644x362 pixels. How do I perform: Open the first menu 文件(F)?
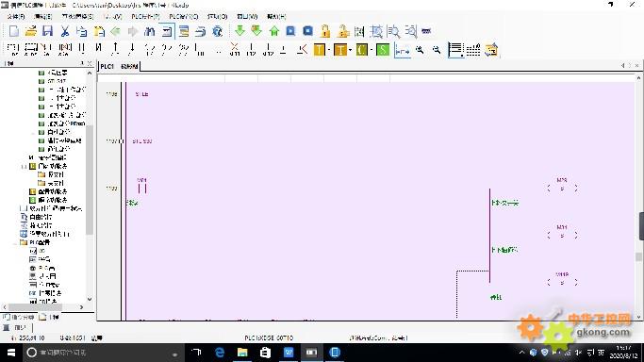pos(16,16)
